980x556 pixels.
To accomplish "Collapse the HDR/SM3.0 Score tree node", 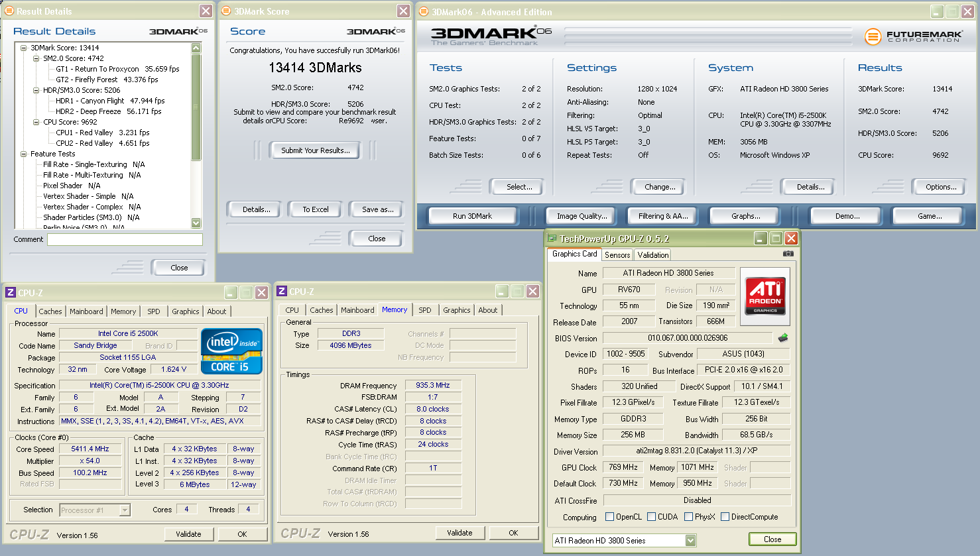I will coord(36,90).
